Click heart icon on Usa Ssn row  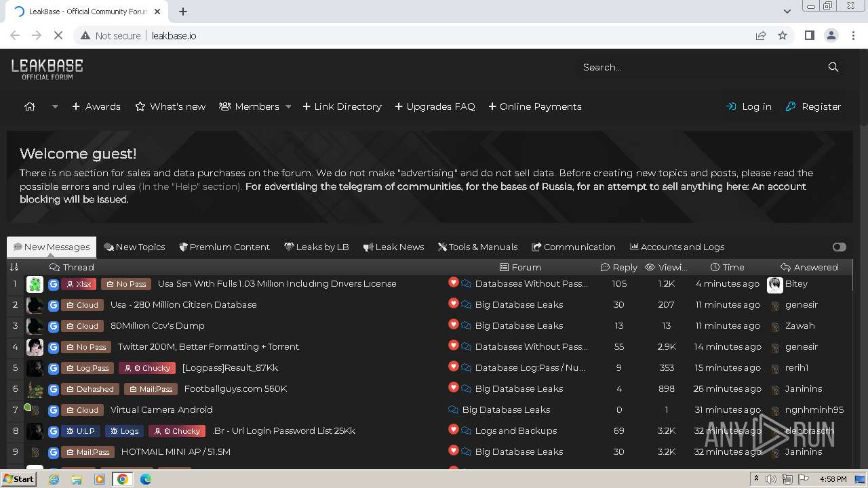(x=454, y=283)
